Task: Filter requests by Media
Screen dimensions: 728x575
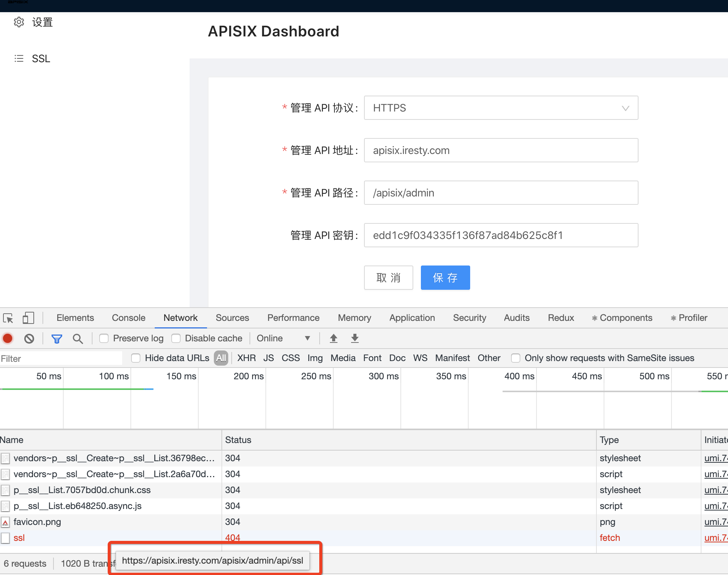Action: point(343,358)
